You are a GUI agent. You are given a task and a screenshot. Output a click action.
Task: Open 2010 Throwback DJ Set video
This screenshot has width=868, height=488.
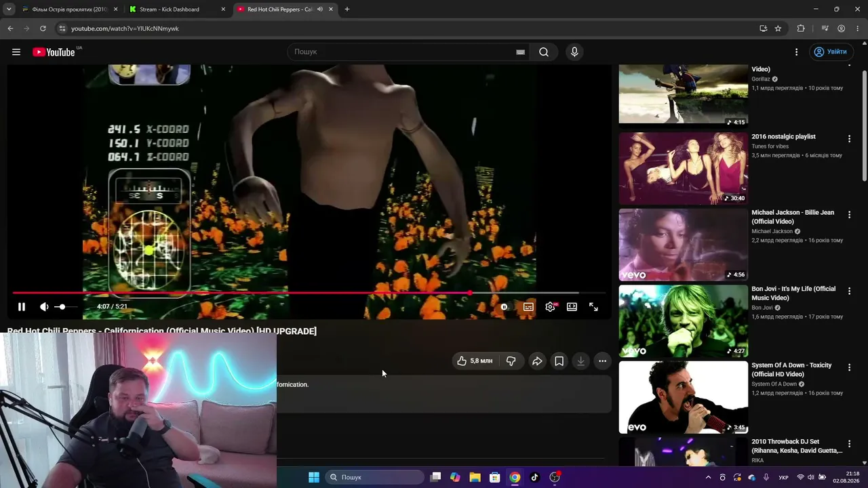tap(683, 452)
